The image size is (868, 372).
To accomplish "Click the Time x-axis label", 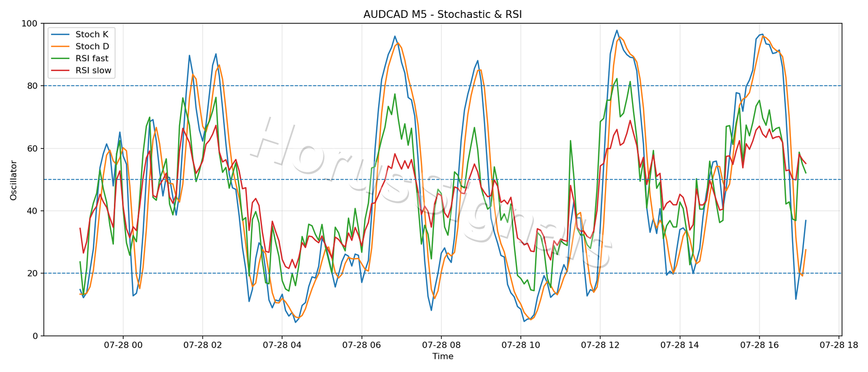I will pos(443,356).
